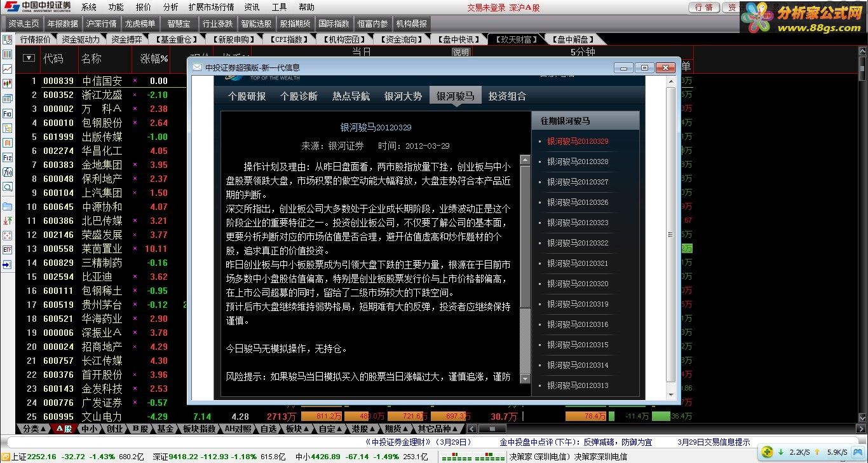Switch to 个股研报 tab in dialog

tap(247, 96)
